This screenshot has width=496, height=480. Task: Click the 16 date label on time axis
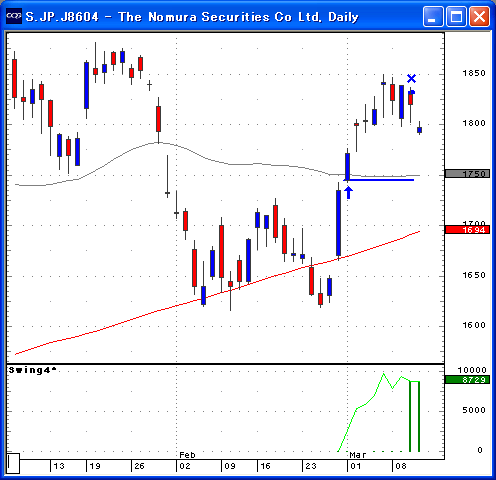point(265,466)
